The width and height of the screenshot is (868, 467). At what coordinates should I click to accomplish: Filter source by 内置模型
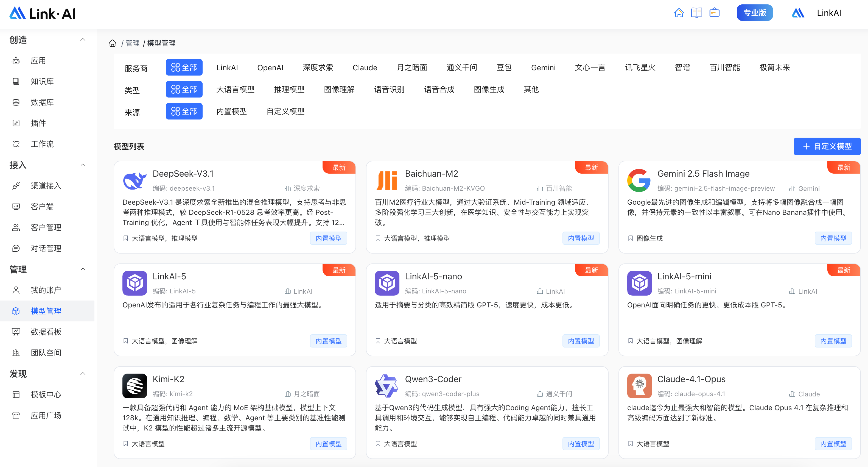[231, 111]
